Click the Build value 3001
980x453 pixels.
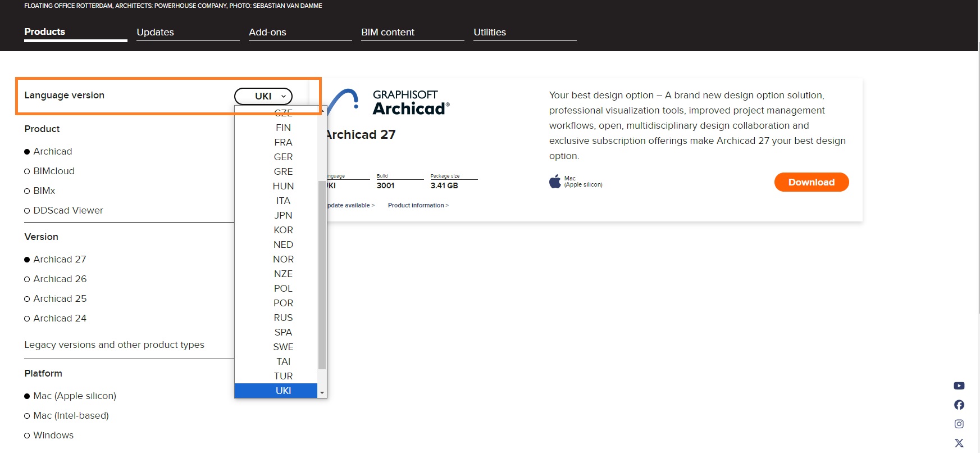386,185
